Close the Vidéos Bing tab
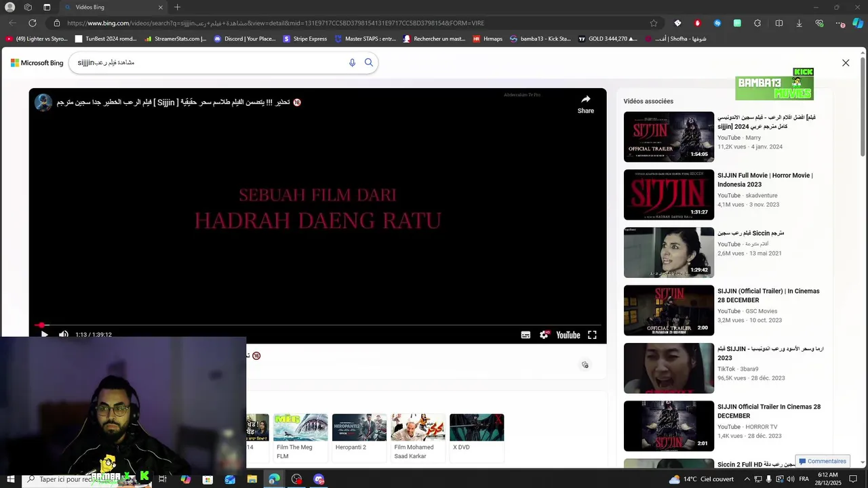The width and height of the screenshot is (868, 488). pyautogui.click(x=161, y=7)
